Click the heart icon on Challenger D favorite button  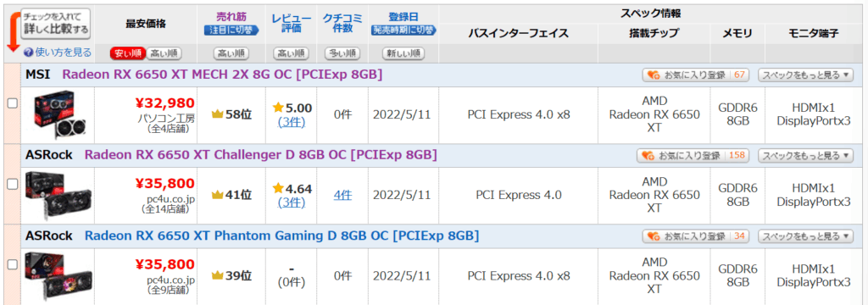point(647,156)
